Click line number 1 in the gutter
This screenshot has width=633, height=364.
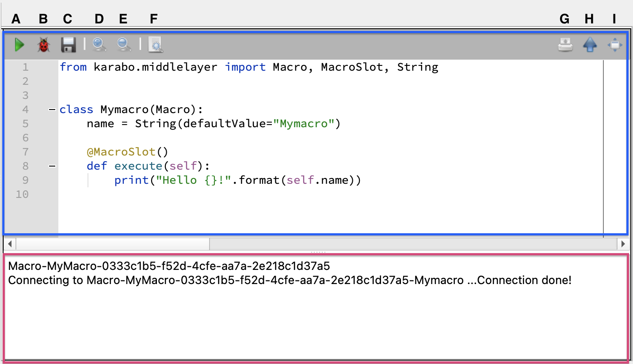[x=25, y=67]
